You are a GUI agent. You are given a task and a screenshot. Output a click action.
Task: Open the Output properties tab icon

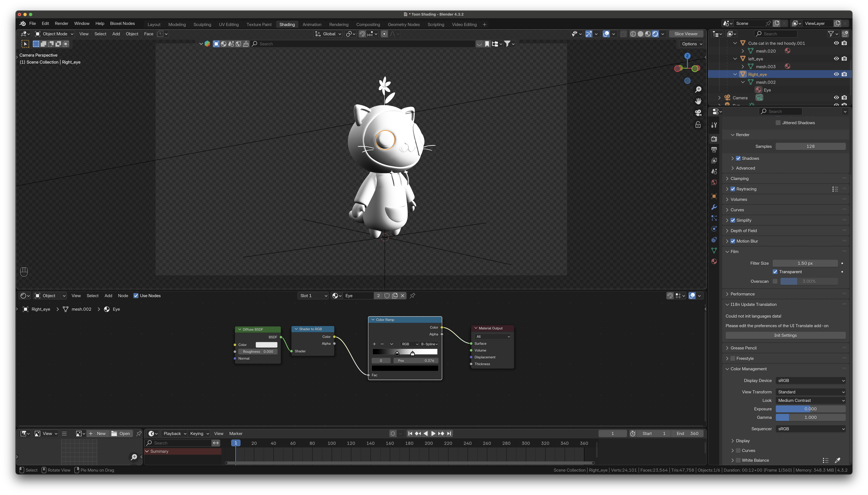pos(714,150)
